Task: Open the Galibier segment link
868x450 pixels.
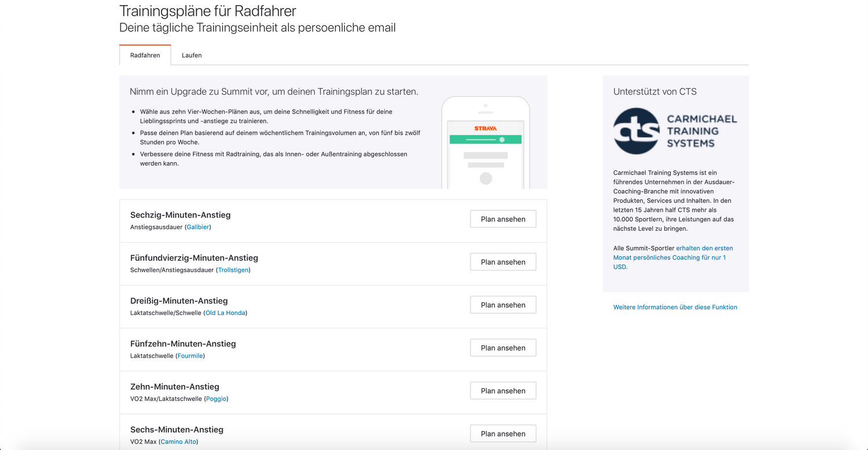Action: pyautogui.click(x=198, y=227)
